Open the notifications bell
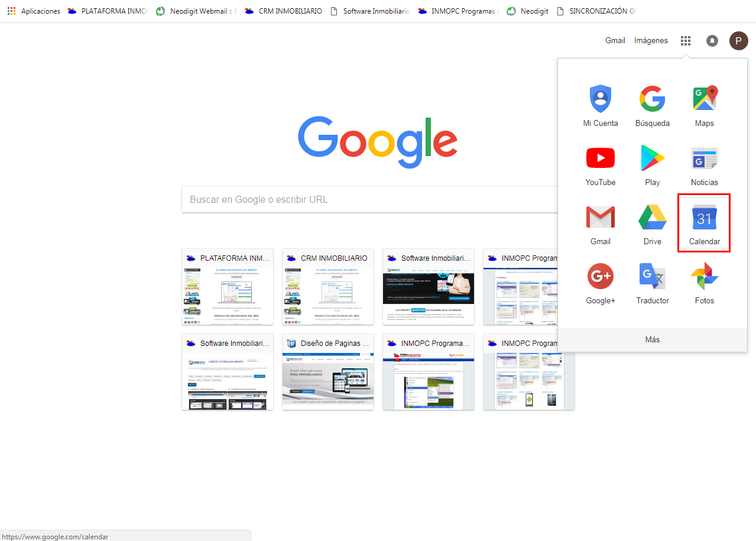The width and height of the screenshot is (756, 541). (712, 41)
